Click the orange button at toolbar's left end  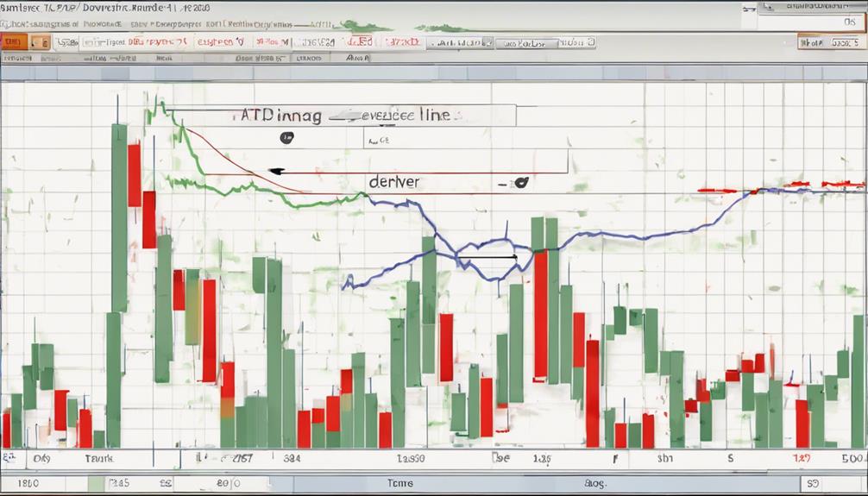12,41
